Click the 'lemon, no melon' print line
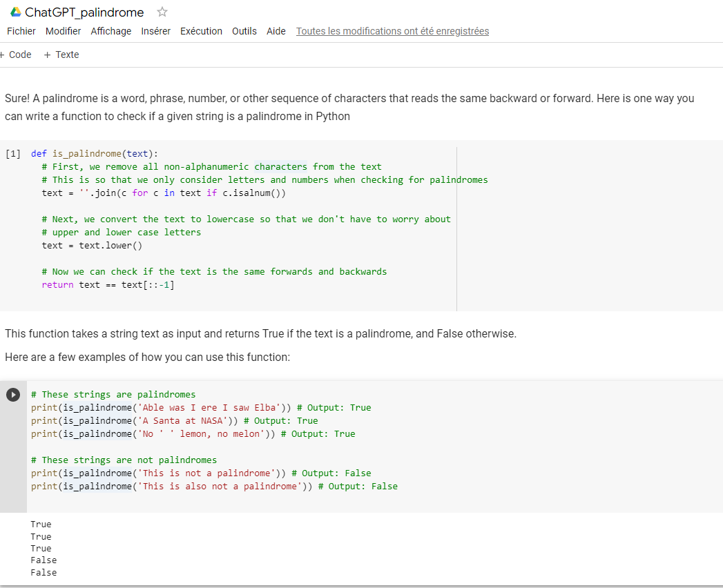Viewport: 723px width, 588px height. pos(193,433)
